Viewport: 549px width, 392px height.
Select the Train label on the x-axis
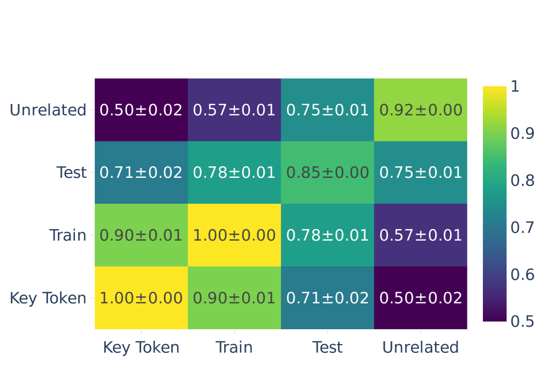click(x=234, y=347)
